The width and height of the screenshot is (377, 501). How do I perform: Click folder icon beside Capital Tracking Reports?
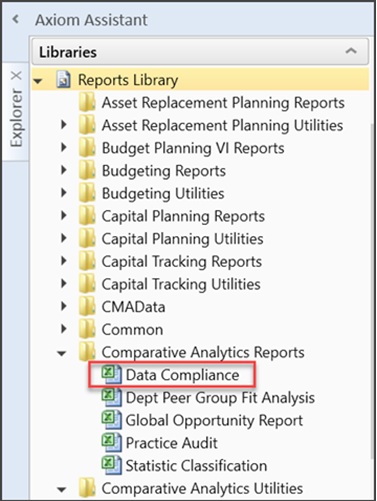(87, 261)
